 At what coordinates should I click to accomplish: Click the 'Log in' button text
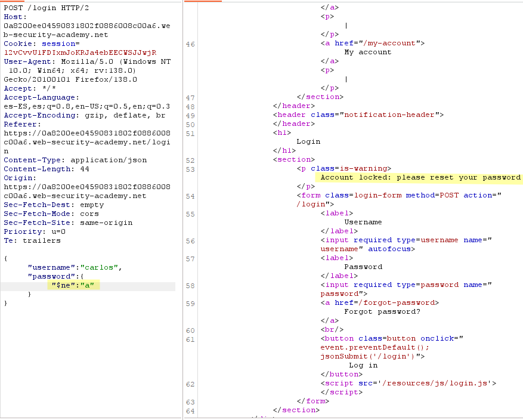pyautogui.click(x=363, y=365)
